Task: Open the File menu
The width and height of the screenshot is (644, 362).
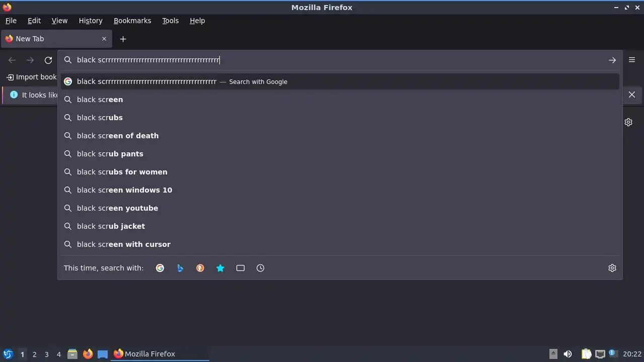Action: (x=11, y=21)
